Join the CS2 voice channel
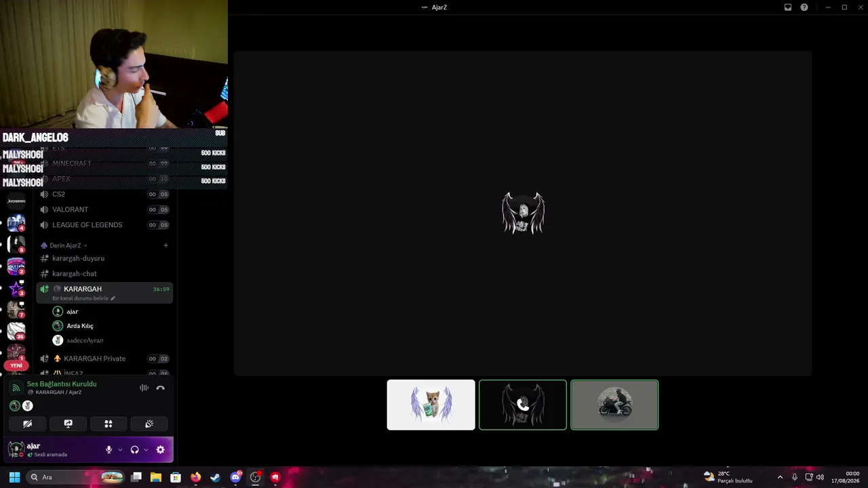This screenshot has height=488, width=868. [x=104, y=194]
